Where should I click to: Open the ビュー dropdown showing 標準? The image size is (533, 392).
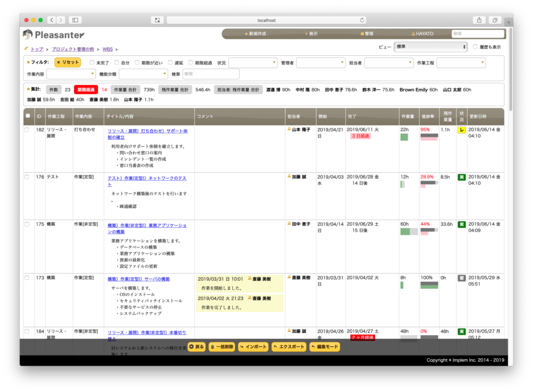(x=430, y=46)
